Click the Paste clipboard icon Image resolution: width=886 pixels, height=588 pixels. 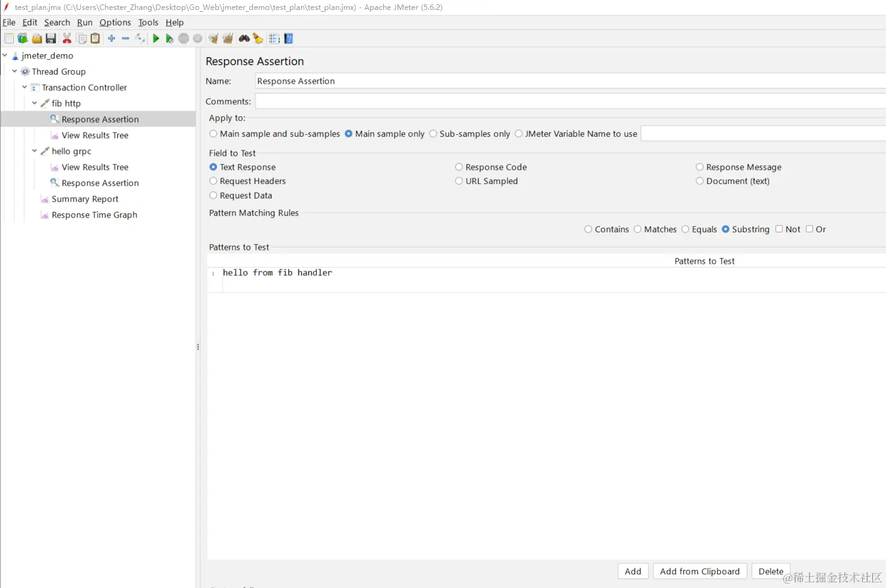pyautogui.click(x=95, y=39)
